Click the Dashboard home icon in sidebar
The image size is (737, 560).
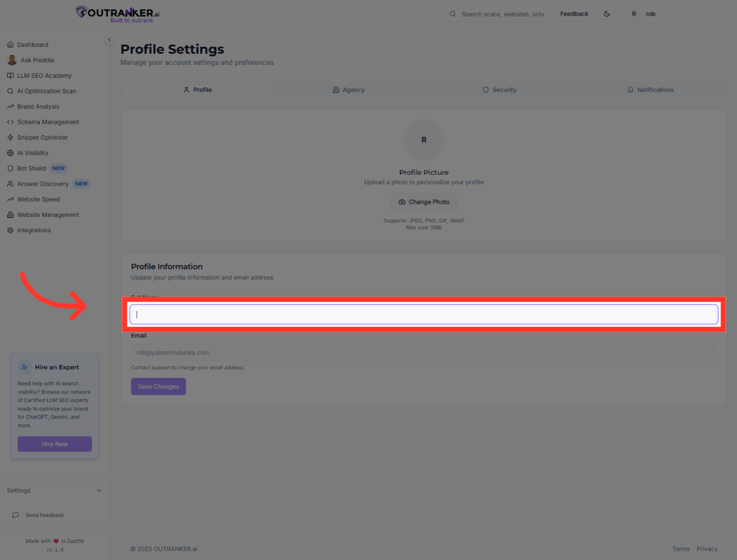click(x=10, y=45)
